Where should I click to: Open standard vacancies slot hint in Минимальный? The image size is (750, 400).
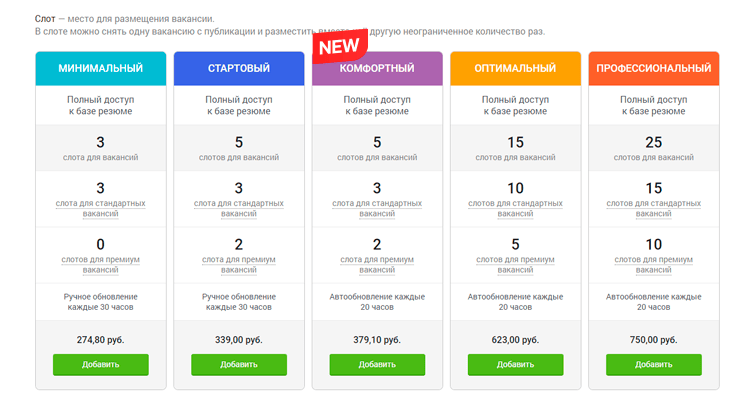pyautogui.click(x=100, y=208)
